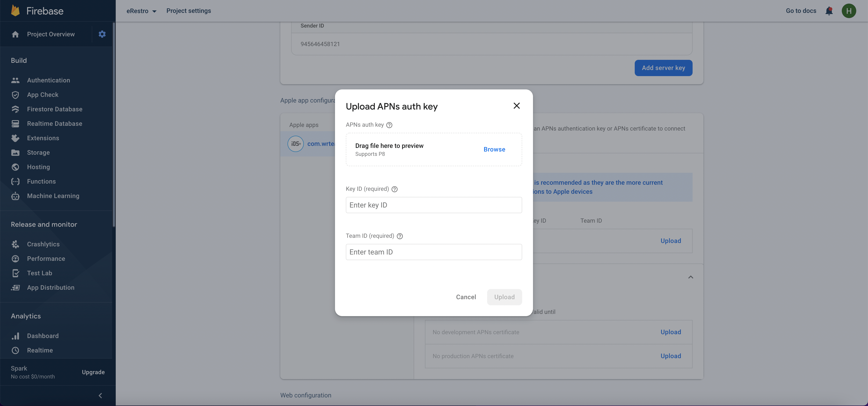Viewport: 868px width, 406px height.
Task: Click the Project settings title
Action: tap(188, 11)
